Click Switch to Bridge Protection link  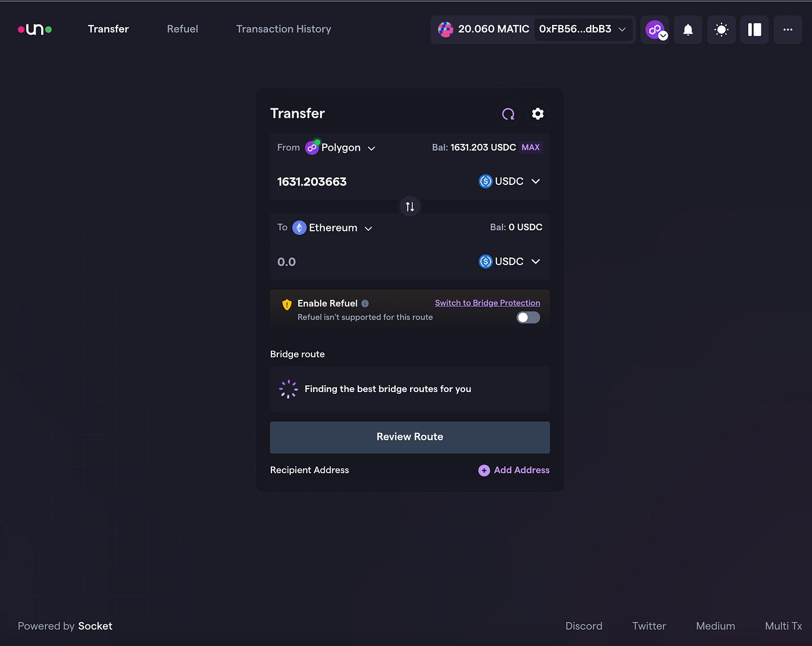point(487,303)
